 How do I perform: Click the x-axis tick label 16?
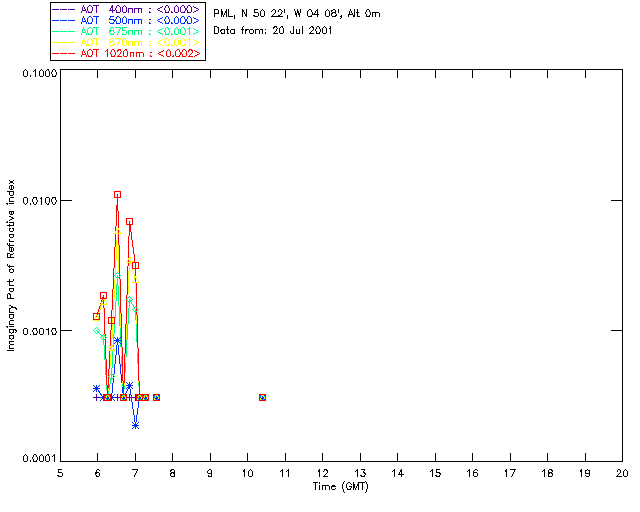472,473
